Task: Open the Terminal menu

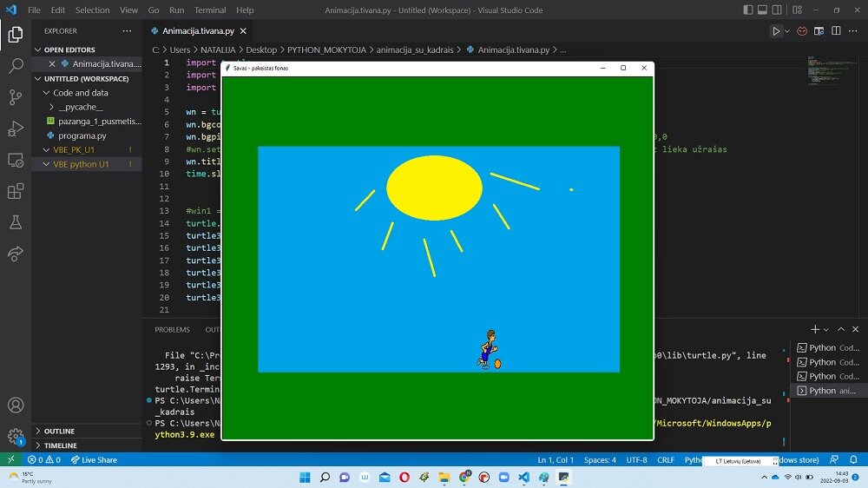Action: [x=209, y=10]
